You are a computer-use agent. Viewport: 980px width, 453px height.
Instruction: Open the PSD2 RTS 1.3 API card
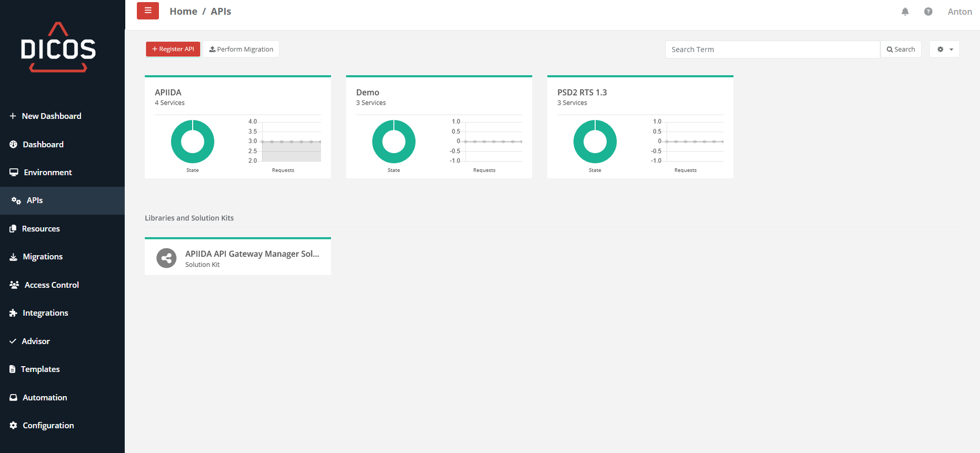coord(582,93)
